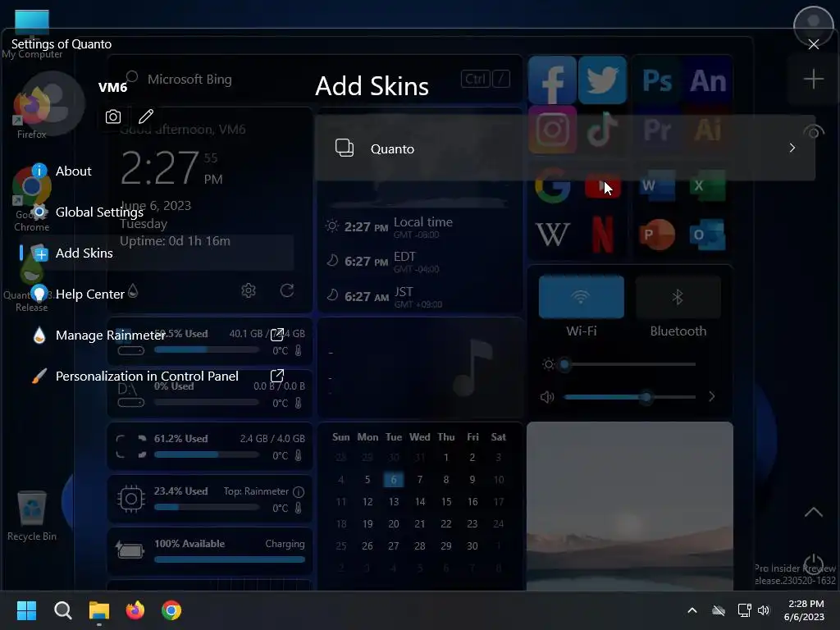Open Global Settings in the sidebar
The height and width of the screenshot is (630, 840).
tap(87, 212)
